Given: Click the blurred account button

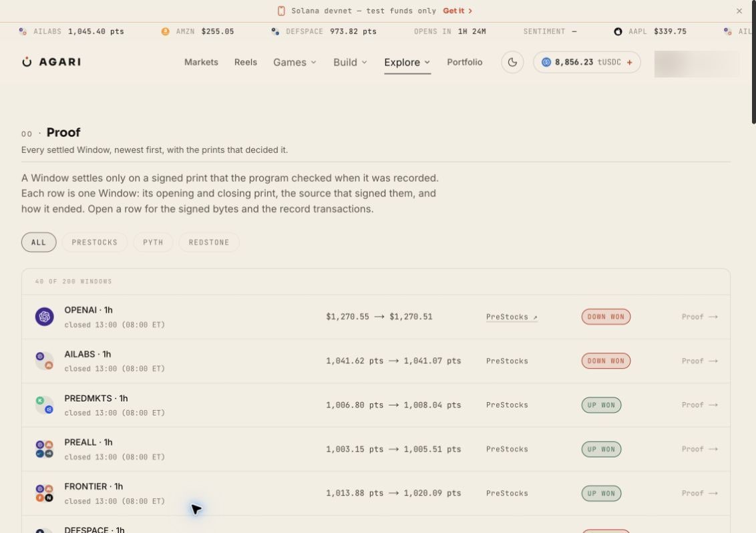Looking at the screenshot, I should pos(696,63).
